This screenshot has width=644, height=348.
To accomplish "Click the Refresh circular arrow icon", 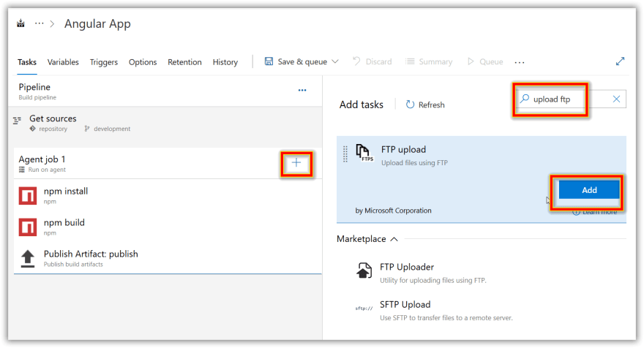I will [x=410, y=105].
